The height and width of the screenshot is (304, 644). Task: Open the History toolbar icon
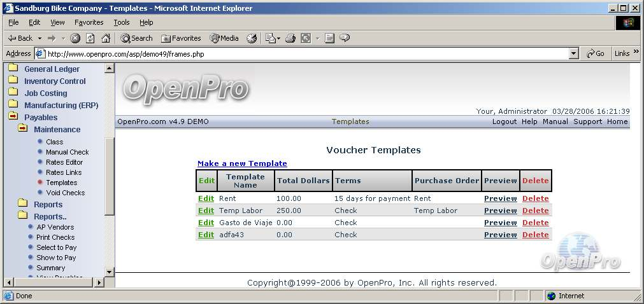252,38
